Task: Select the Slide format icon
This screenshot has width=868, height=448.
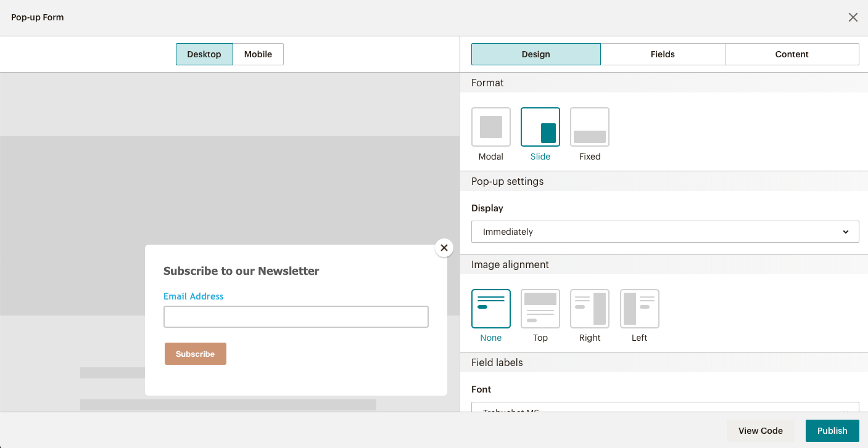Action: click(x=540, y=127)
